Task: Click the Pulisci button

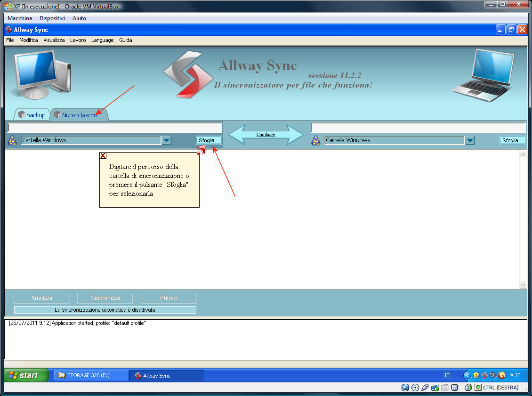Action: (169, 298)
